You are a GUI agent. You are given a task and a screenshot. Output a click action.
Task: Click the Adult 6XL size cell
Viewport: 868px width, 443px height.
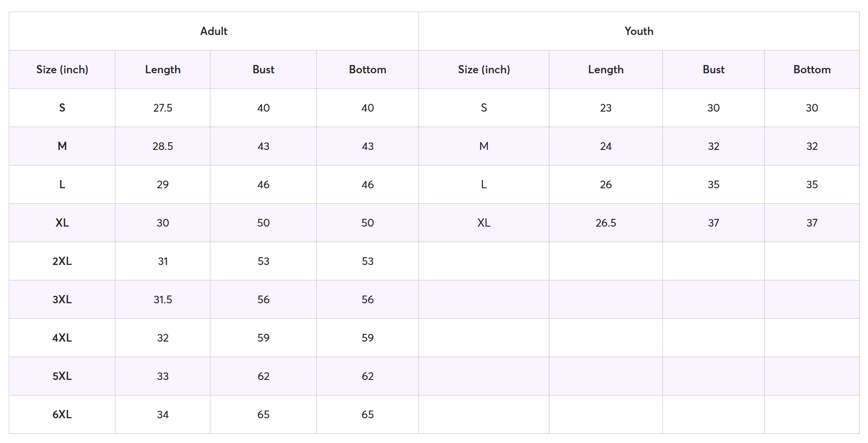pos(62,414)
